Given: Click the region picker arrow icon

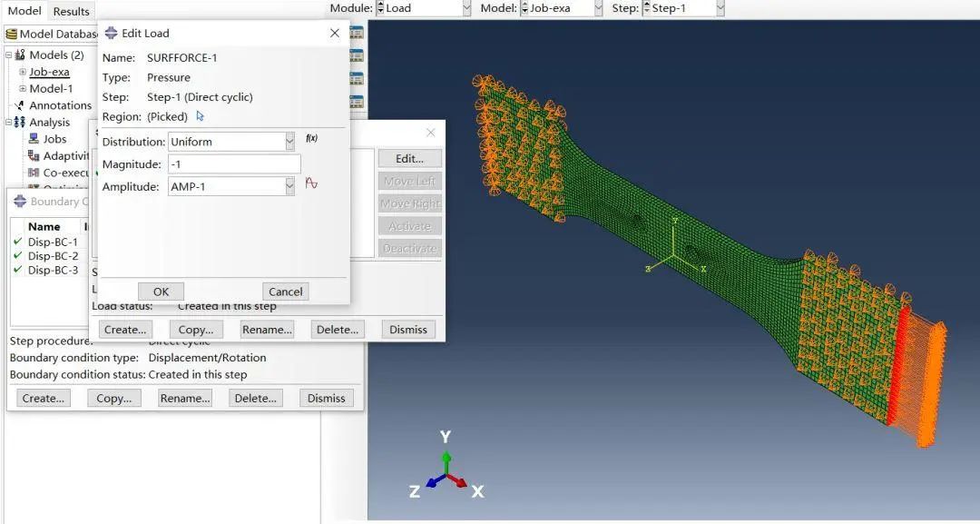Looking at the screenshot, I should pos(200,116).
